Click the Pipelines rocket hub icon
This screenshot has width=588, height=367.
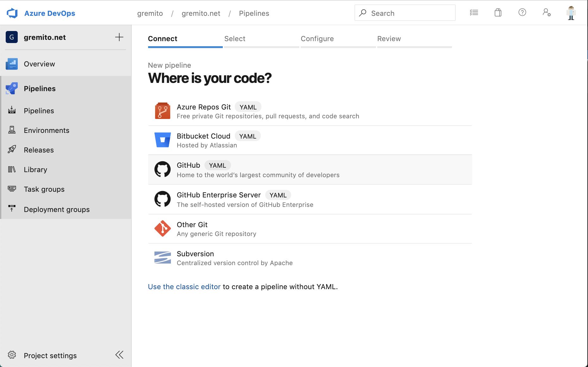(12, 89)
